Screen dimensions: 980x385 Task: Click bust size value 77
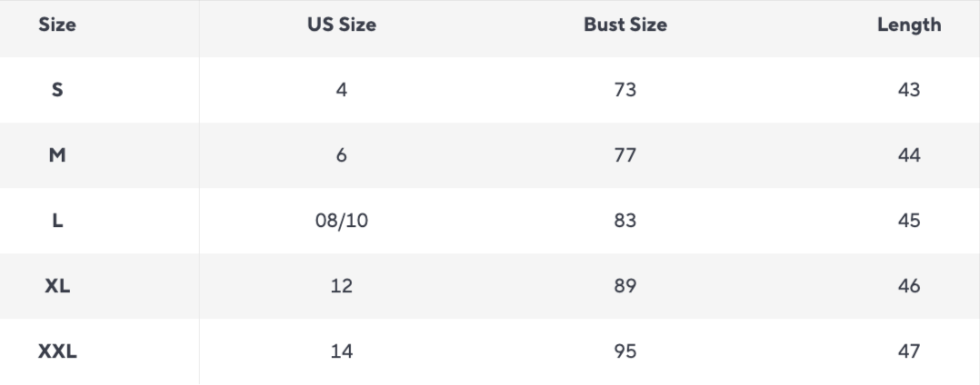pos(625,156)
